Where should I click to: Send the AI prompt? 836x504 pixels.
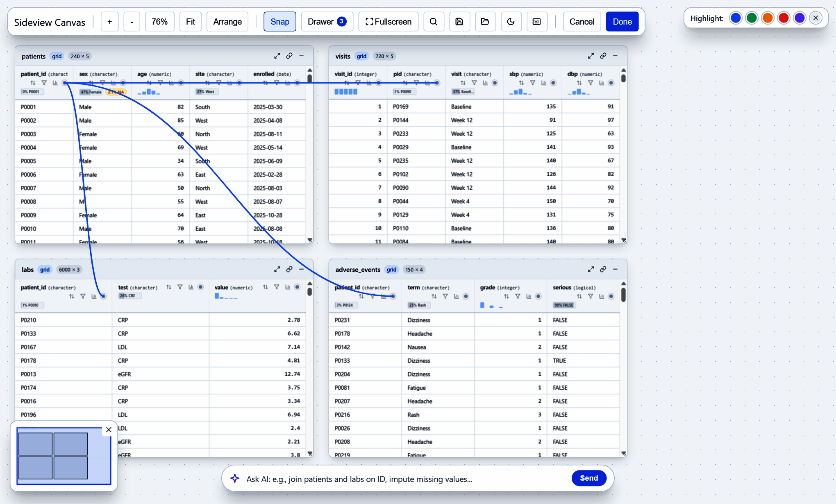[x=589, y=478]
